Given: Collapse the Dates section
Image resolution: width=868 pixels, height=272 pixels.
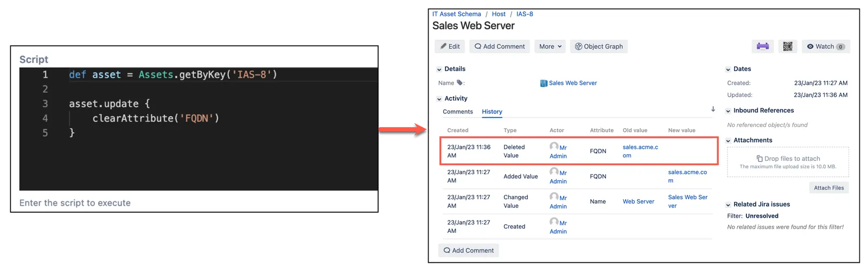Looking at the screenshot, I should [x=729, y=69].
